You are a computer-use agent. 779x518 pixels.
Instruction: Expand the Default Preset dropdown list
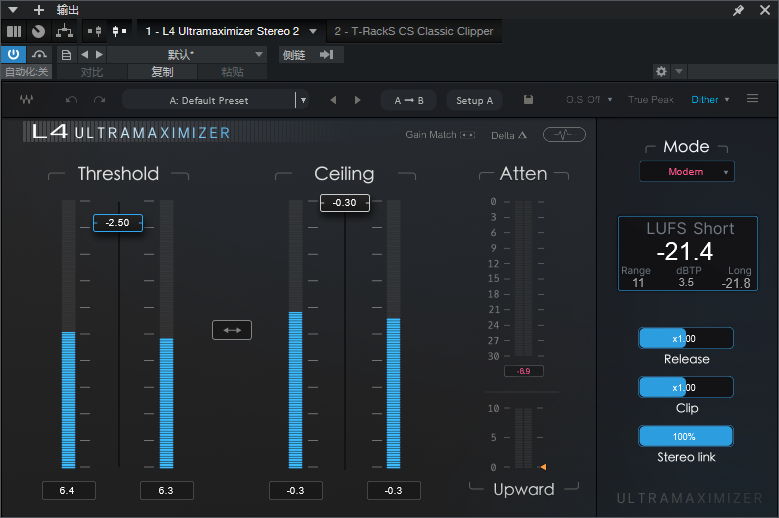[x=303, y=100]
